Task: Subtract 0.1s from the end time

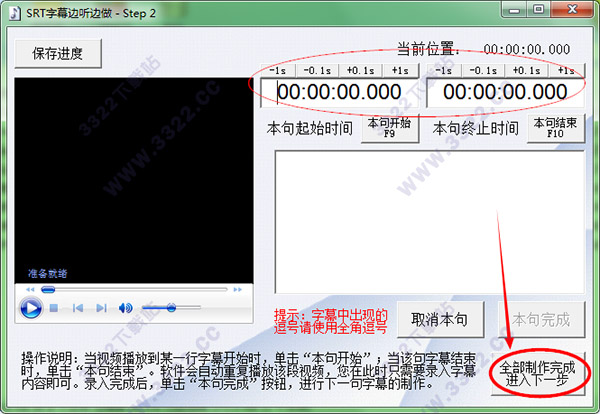Action: click(x=483, y=70)
